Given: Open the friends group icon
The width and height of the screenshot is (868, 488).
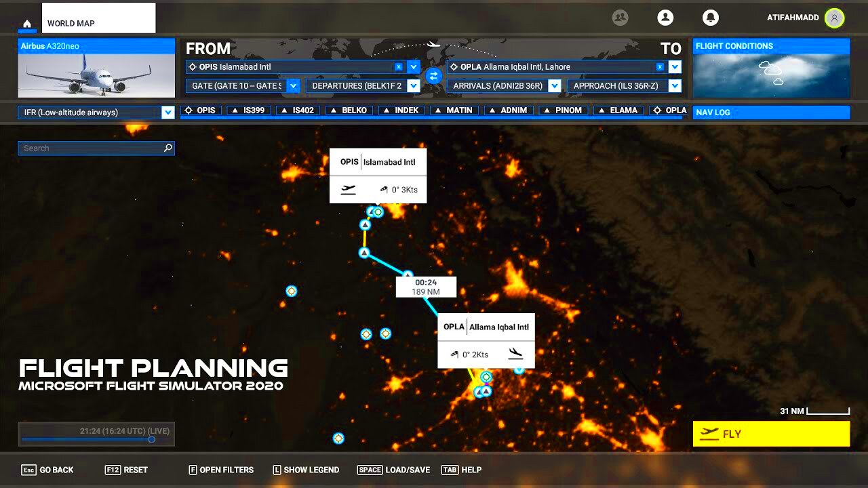Looking at the screenshot, I should 620,18.
